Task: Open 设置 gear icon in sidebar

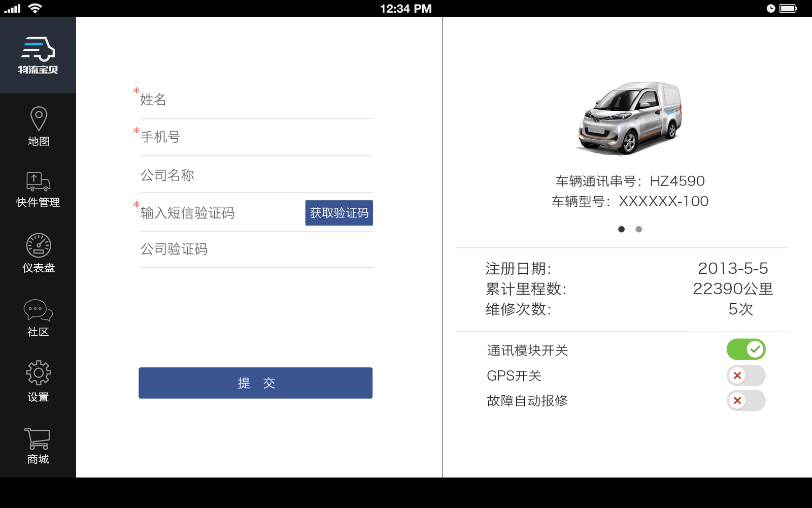Action: 39,373
